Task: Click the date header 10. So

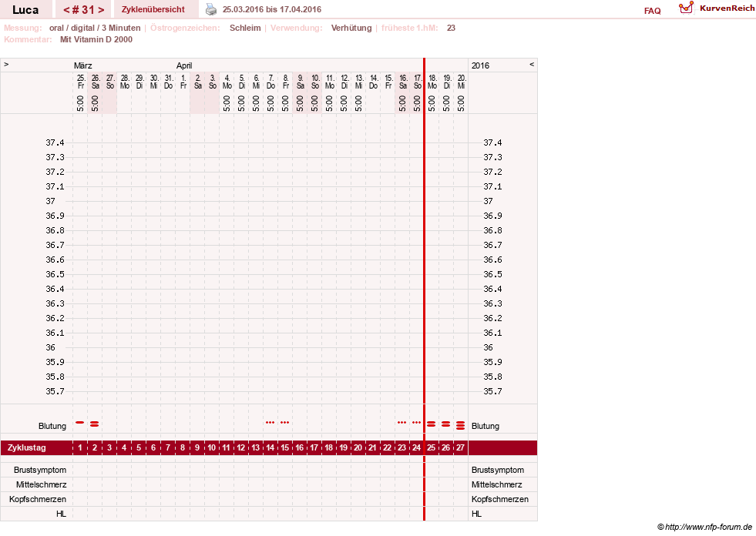Action: pos(315,82)
